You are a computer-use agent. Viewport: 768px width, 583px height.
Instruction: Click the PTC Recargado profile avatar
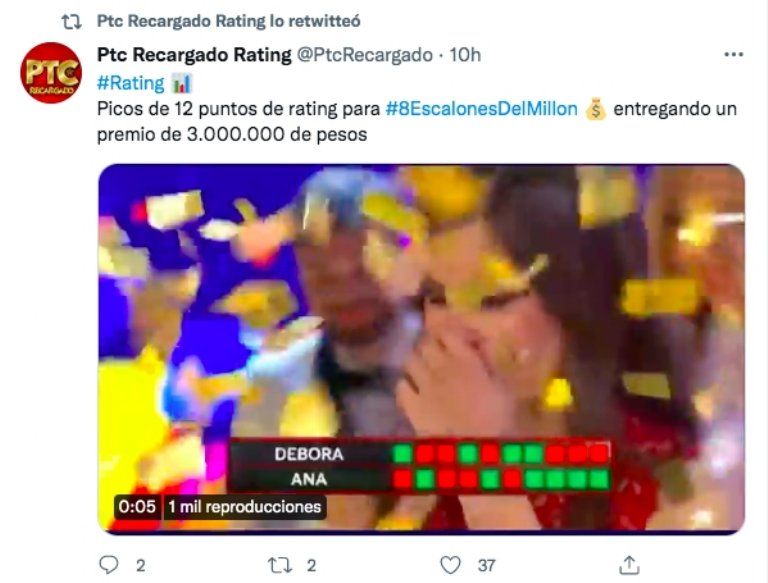coord(51,73)
